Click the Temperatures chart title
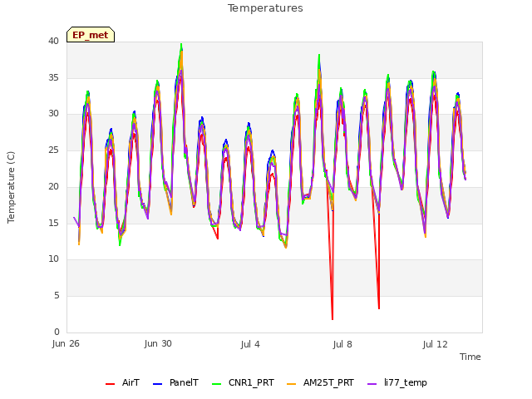 (265, 8)
